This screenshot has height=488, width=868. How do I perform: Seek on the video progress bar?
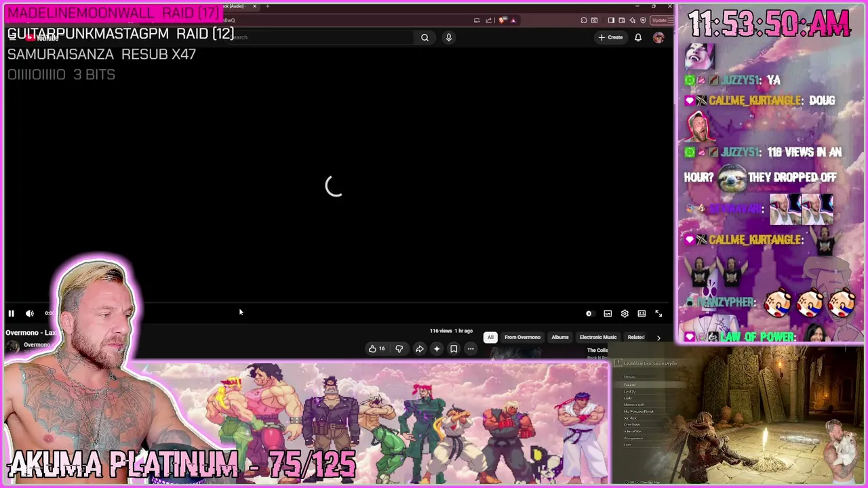[x=338, y=303]
